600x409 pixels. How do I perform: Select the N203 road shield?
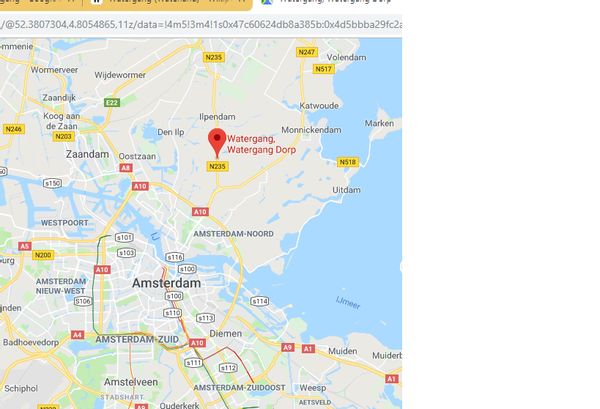click(64, 137)
